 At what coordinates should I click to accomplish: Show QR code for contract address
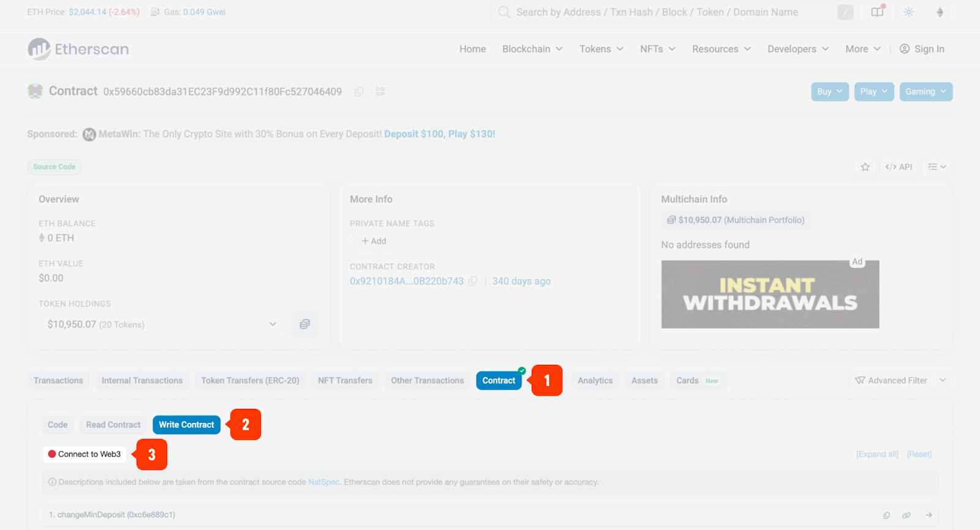[380, 91]
